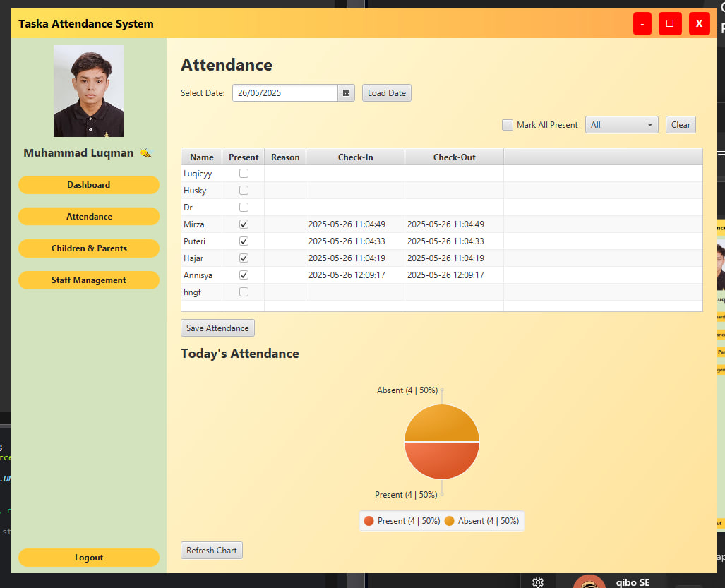
Task: Minimize the Taska Attendance System window
Action: tap(642, 23)
